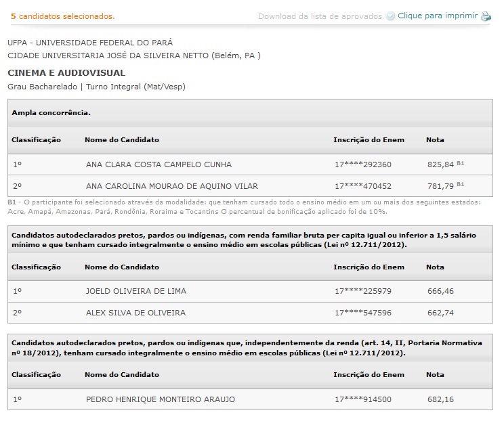Click B1 superscript next to 781,79
Screen dimensions: 504x421
460,184
